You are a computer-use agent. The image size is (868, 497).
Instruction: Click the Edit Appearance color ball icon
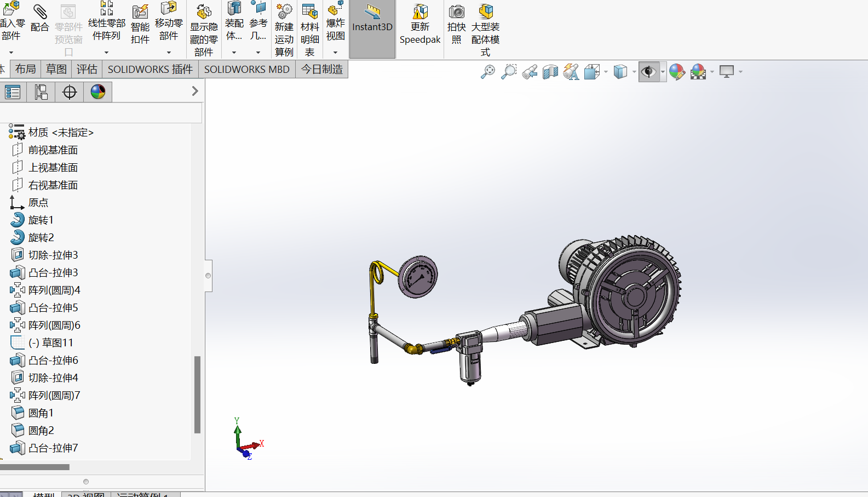point(677,72)
